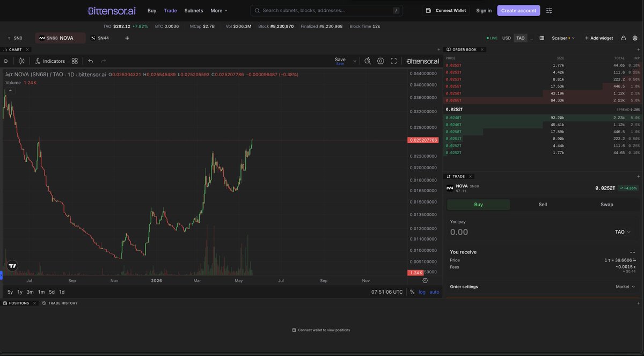Toggle the layout lock icon
Image resolution: width=644 pixels, height=356 pixels.
(x=623, y=38)
